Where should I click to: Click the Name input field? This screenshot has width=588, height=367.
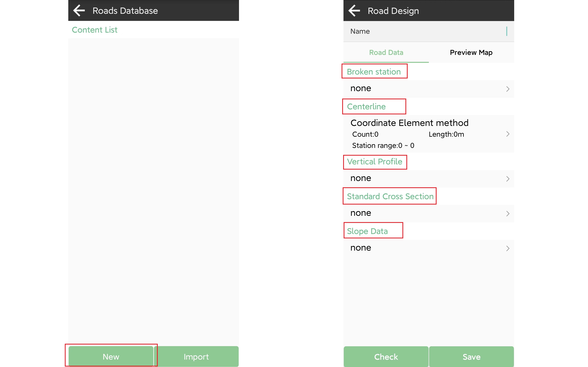pyautogui.click(x=429, y=31)
